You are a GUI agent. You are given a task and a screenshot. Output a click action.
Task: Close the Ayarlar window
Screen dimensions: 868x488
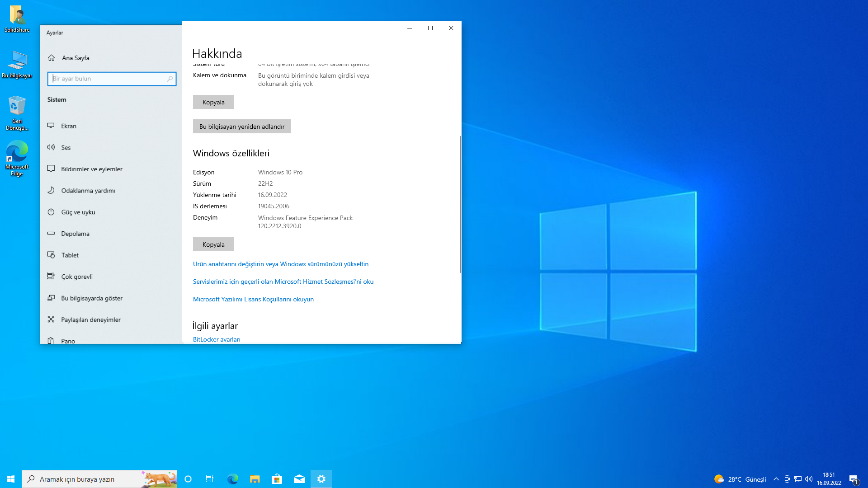click(451, 28)
